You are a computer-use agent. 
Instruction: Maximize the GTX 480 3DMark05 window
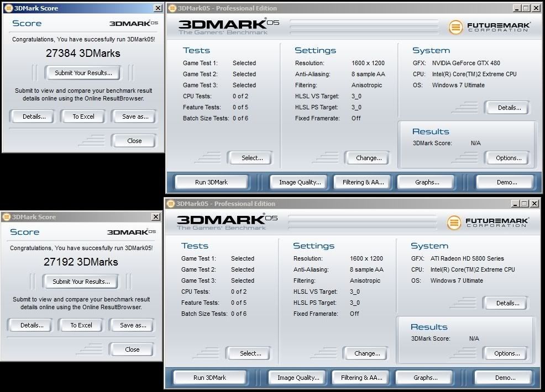click(526, 8)
